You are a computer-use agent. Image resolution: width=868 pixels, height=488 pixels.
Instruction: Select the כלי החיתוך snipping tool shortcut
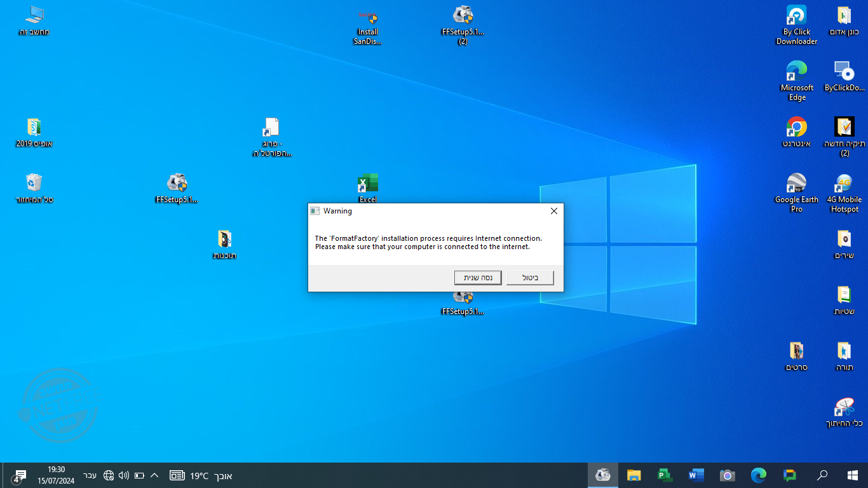click(844, 412)
